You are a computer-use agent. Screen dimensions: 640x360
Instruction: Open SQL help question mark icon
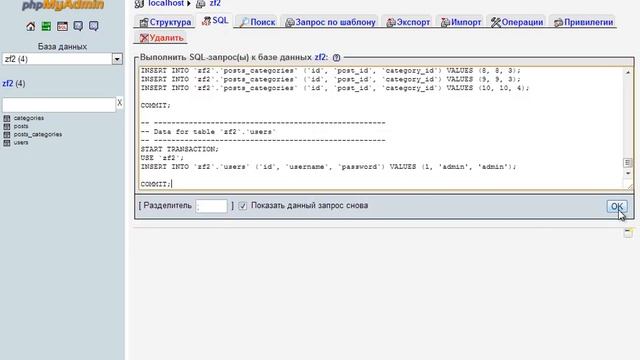(336, 58)
